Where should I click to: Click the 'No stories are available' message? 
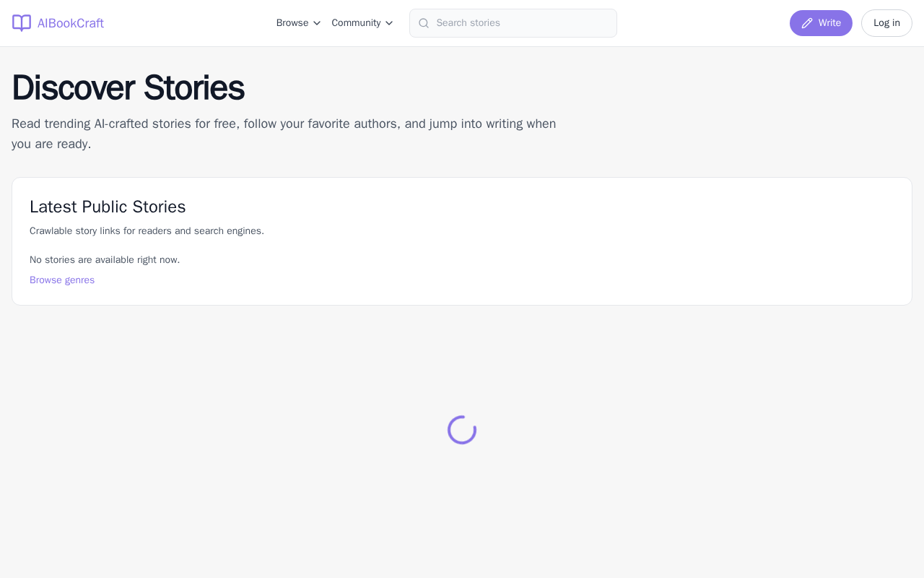105,260
